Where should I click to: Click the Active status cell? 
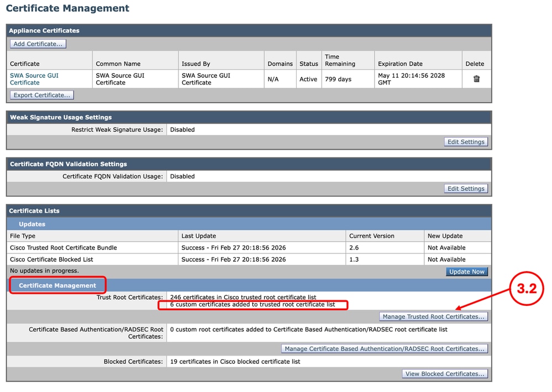pos(308,79)
